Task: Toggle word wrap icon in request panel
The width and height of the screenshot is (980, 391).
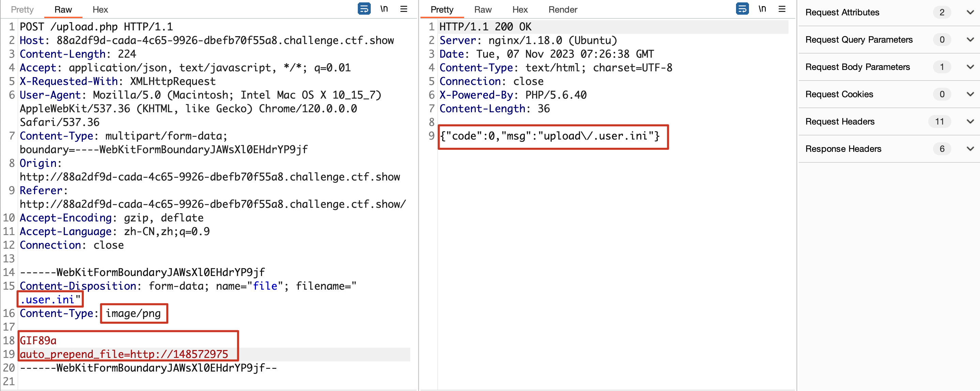Action: pyautogui.click(x=364, y=9)
